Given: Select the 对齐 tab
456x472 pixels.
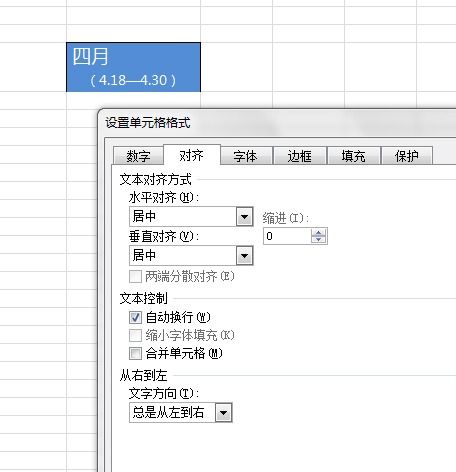Looking at the screenshot, I should [192, 155].
